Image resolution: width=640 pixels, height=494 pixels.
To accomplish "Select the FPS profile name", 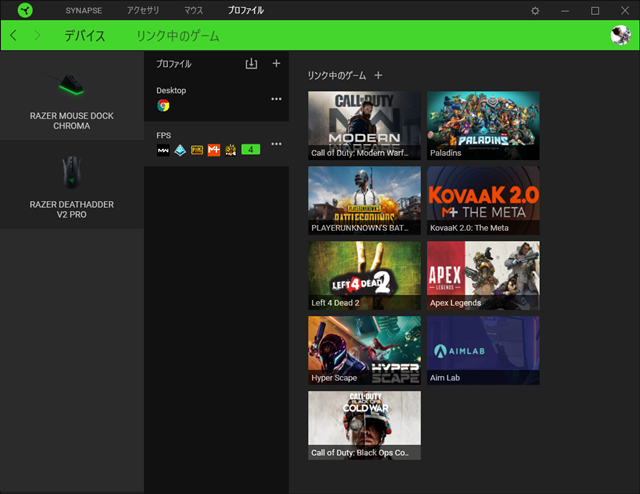I will click(164, 135).
